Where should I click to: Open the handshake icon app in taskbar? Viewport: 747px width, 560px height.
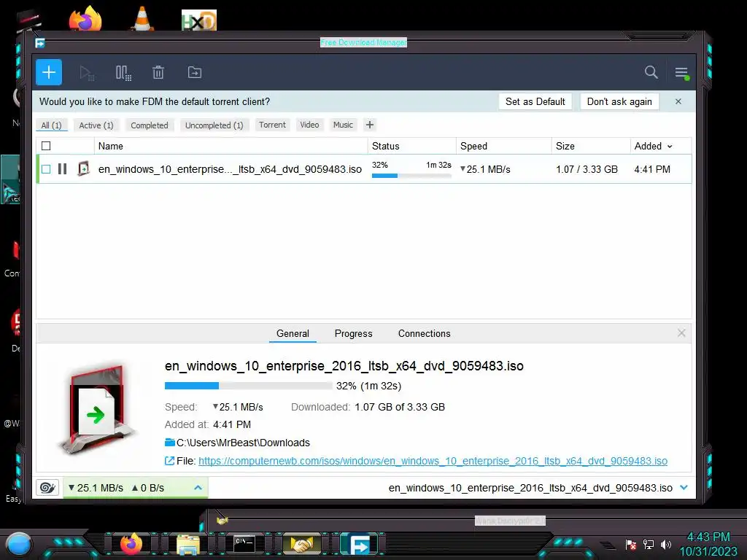click(x=301, y=544)
